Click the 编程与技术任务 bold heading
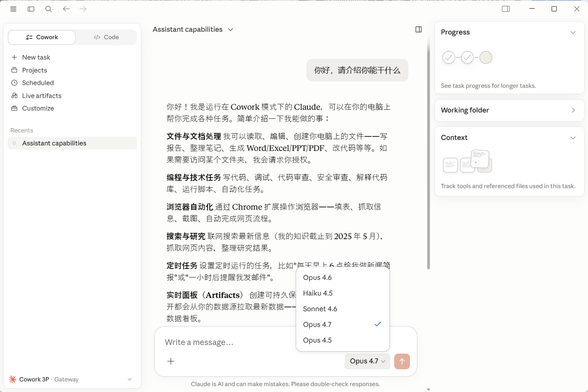Screen dimensions: 588x392 point(194,178)
